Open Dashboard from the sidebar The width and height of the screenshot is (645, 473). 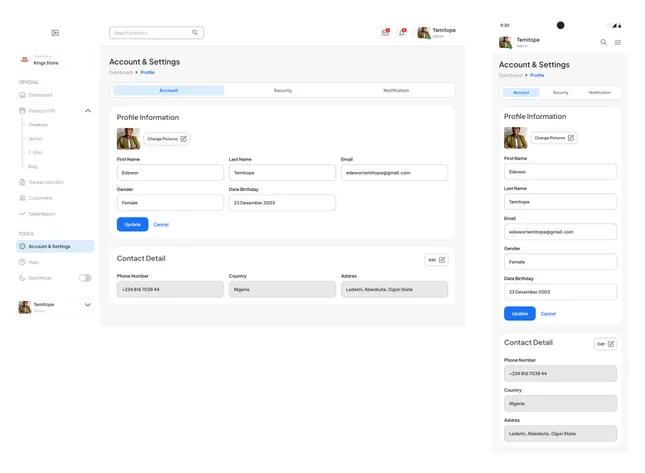click(40, 95)
